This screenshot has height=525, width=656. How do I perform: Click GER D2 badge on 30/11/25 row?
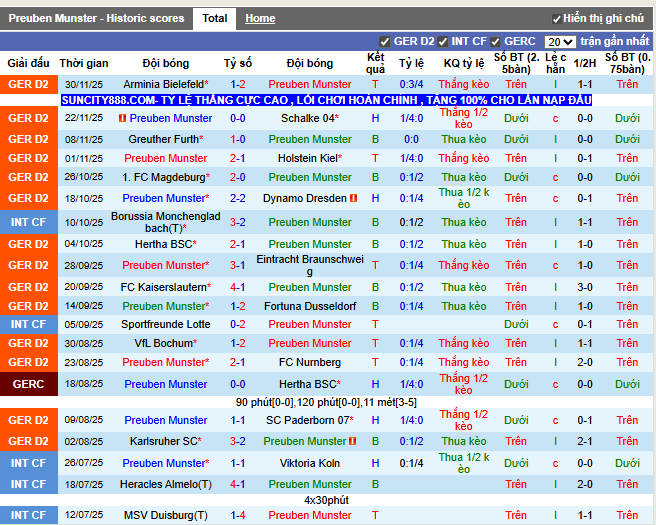[28, 84]
